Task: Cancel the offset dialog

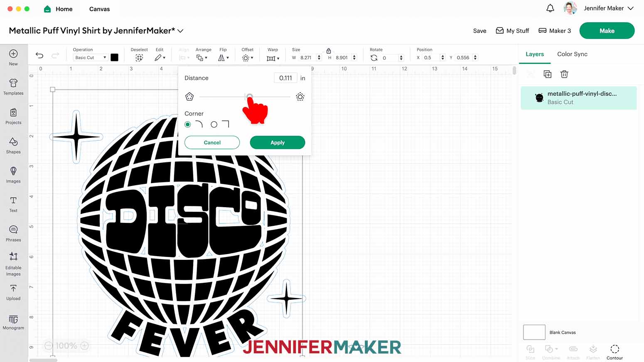Action: [212, 142]
